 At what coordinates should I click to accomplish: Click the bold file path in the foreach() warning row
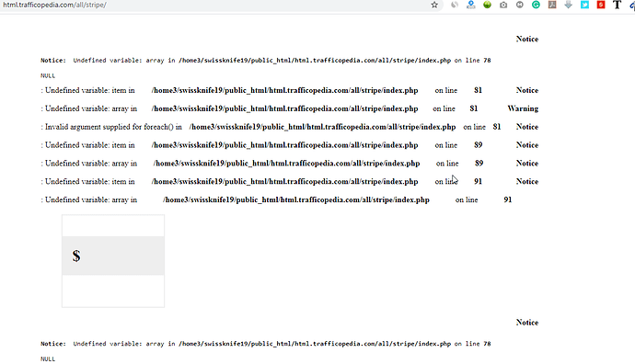(x=322, y=127)
